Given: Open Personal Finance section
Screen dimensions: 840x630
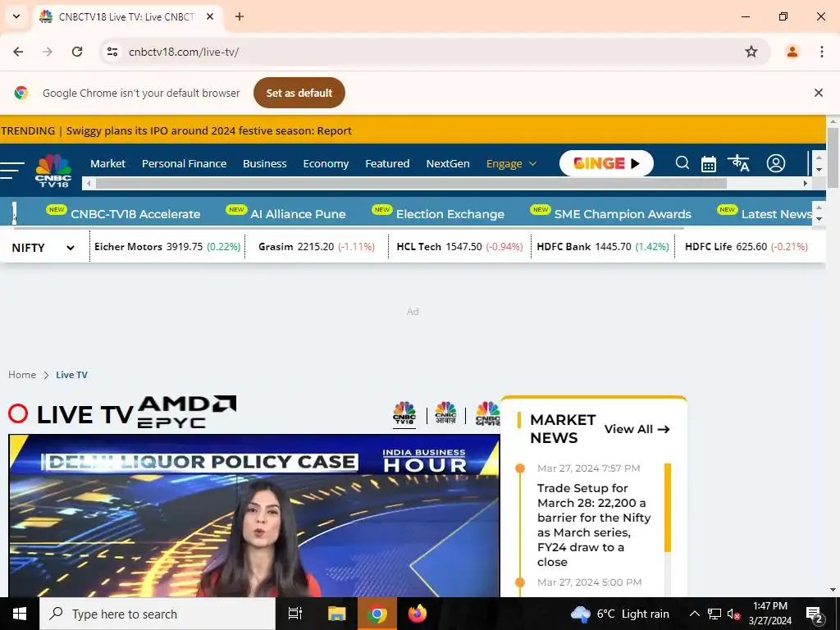Looking at the screenshot, I should pos(184,163).
